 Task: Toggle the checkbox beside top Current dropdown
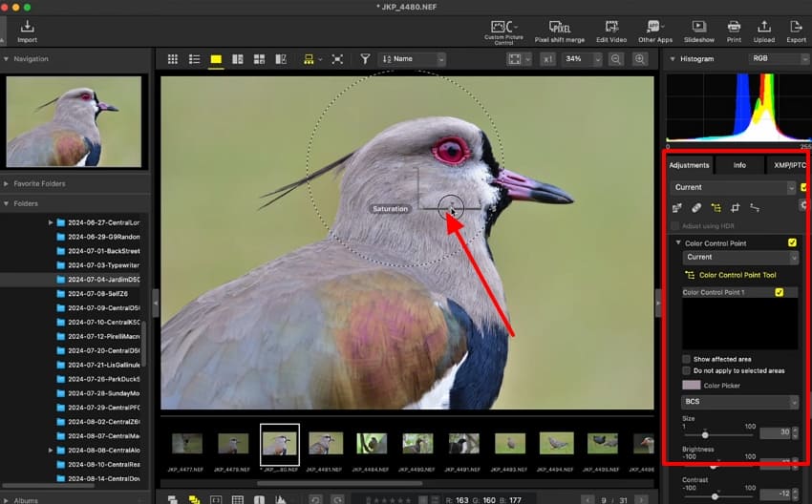coord(804,187)
